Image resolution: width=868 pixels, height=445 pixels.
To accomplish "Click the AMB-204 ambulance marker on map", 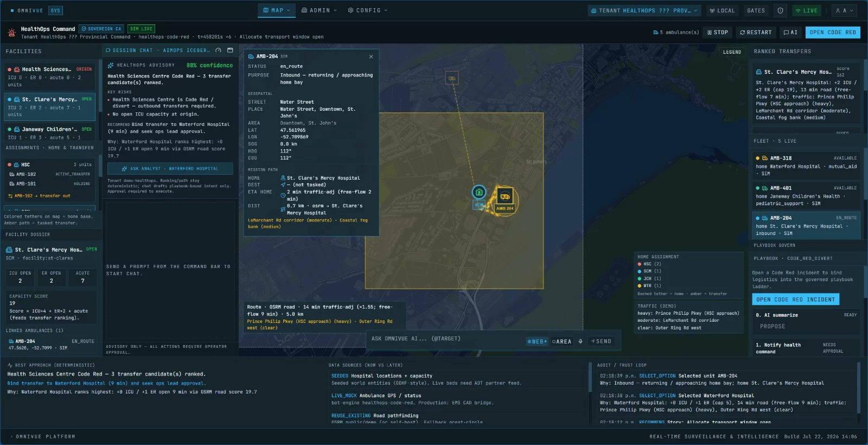I will coord(505,196).
